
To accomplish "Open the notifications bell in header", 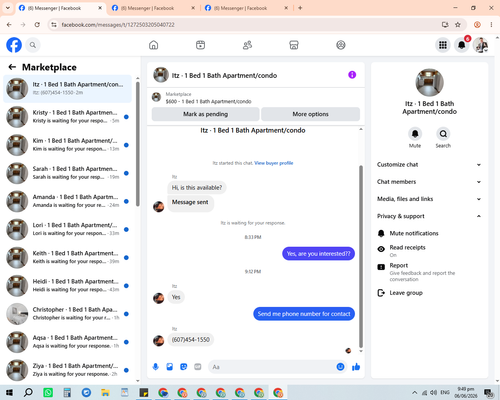I will pos(462,45).
